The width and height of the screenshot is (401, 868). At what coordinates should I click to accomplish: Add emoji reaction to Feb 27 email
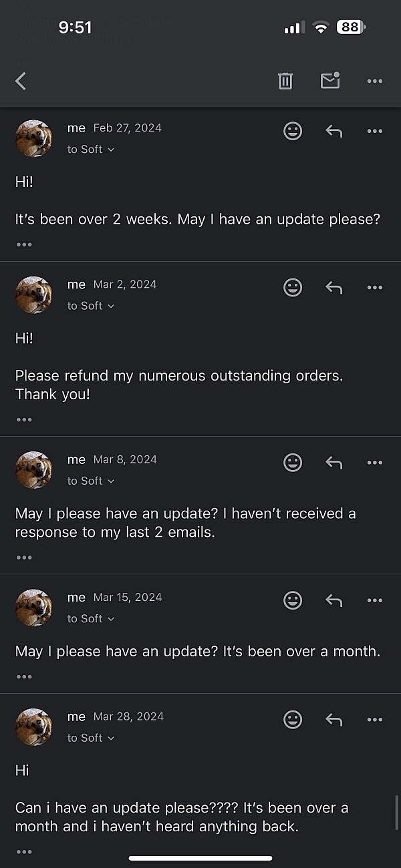click(x=293, y=131)
